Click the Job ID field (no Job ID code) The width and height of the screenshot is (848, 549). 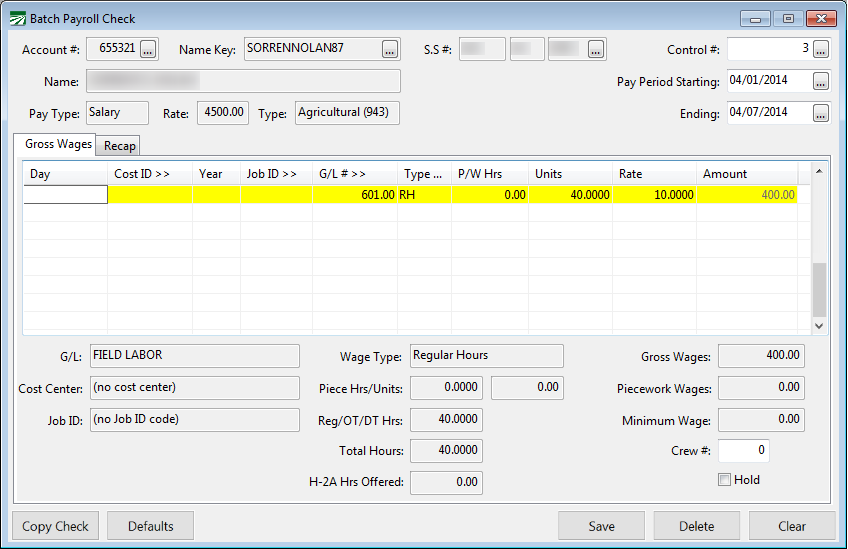195,420
